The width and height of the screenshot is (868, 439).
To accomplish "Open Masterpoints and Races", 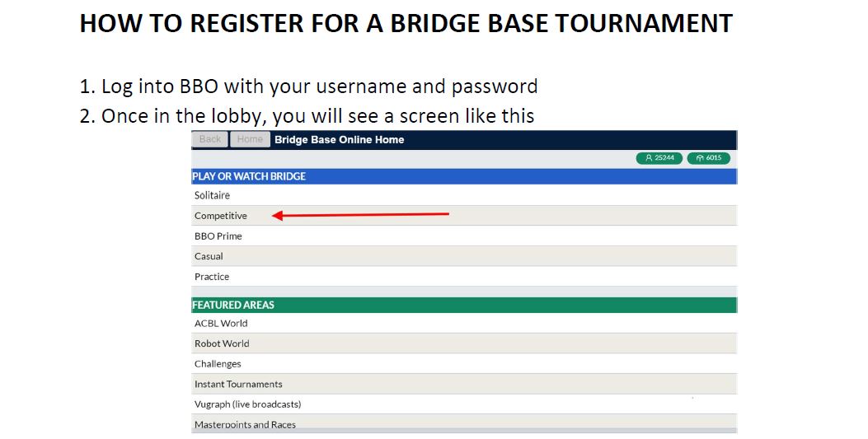I will tap(464, 424).
